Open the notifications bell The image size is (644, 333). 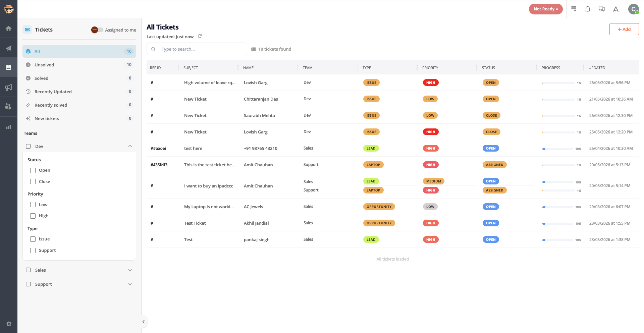coord(588,9)
